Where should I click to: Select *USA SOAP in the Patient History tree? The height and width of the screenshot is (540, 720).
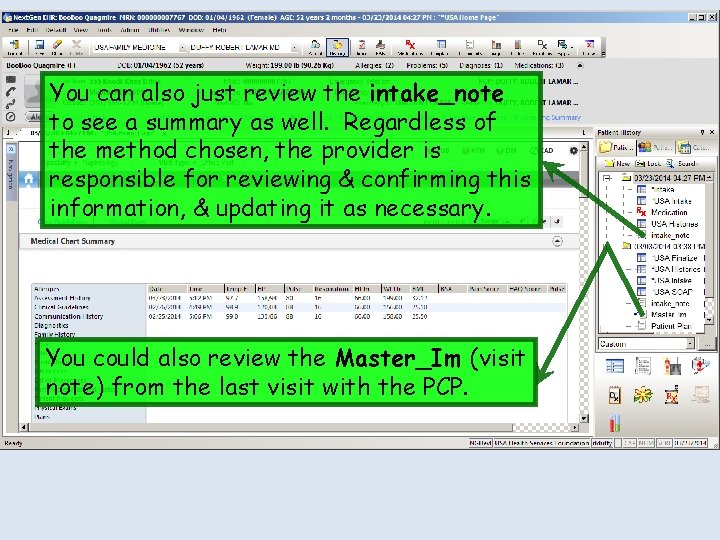coord(672,292)
